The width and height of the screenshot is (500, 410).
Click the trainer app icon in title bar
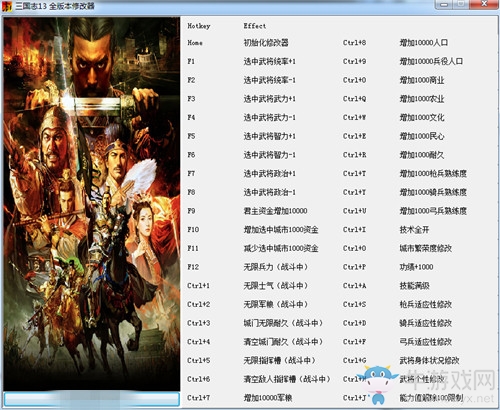click(x=7, y=6)
